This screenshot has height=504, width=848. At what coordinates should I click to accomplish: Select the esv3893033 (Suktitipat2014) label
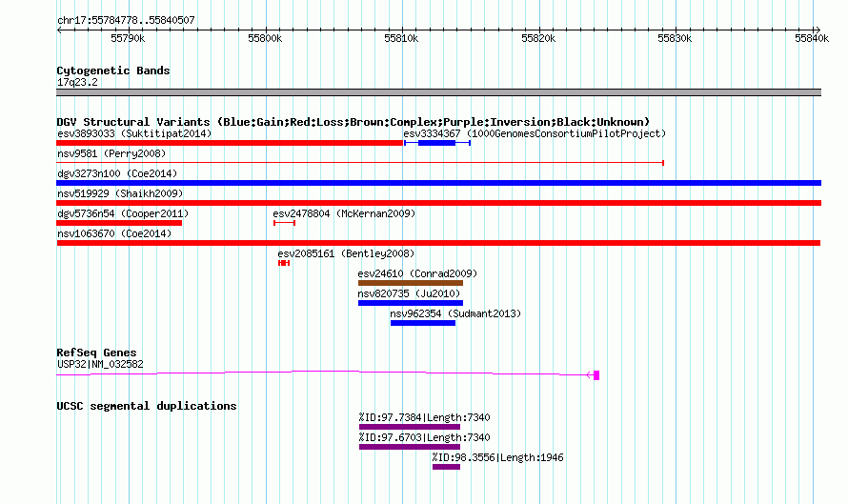click(134, 133)
